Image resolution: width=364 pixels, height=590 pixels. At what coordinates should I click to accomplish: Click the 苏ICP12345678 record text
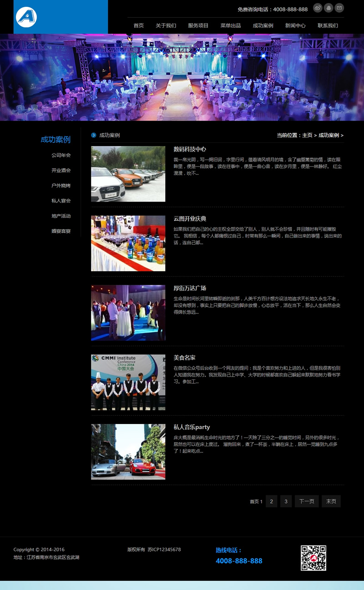(164, 550)
